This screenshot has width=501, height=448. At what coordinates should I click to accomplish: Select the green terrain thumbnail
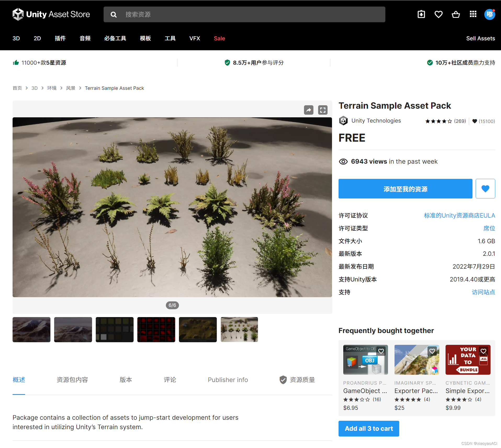tap(198, 330)
